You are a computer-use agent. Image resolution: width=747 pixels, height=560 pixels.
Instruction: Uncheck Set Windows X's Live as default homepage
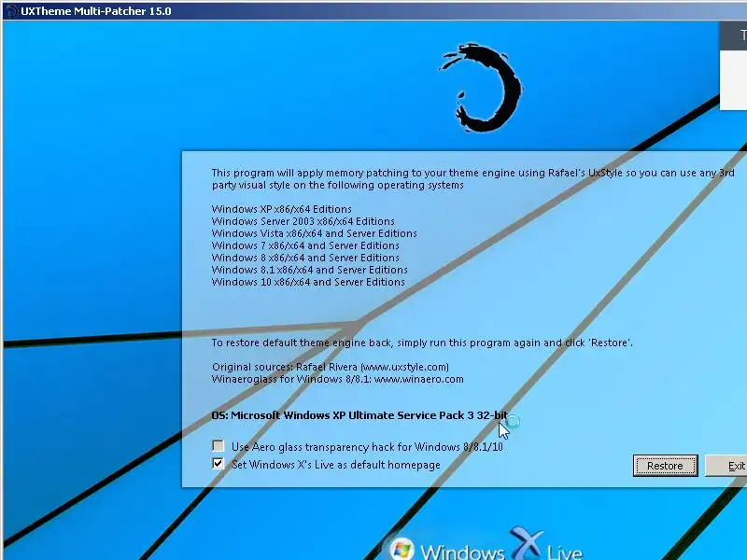point(218,463)
